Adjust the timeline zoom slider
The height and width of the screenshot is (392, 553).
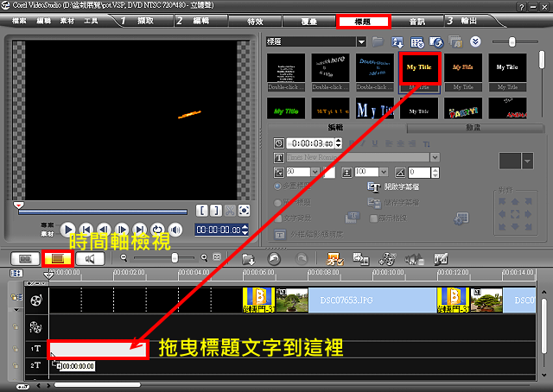(175, 258)
